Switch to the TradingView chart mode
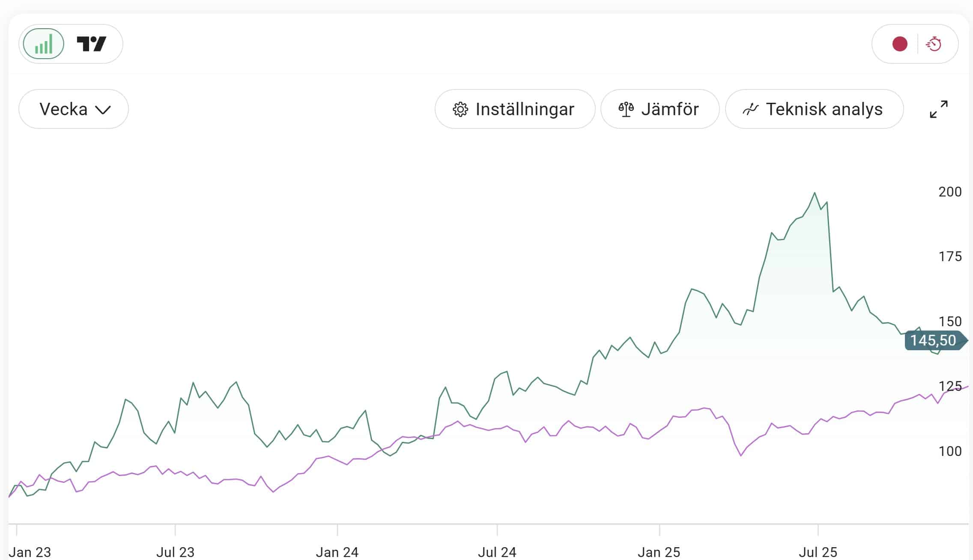 click(91, 44)
